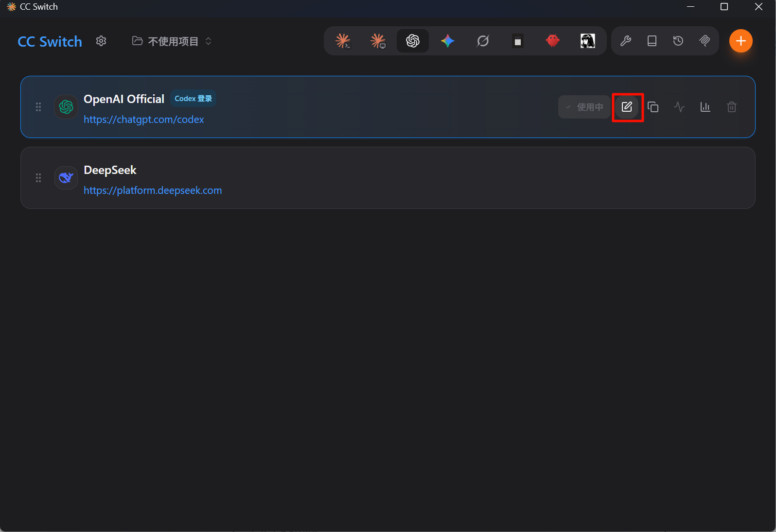The width and height of the screenshot is (776, 532).
Task: Delete the OpenAI Official provider
Action: pos(732,107)
